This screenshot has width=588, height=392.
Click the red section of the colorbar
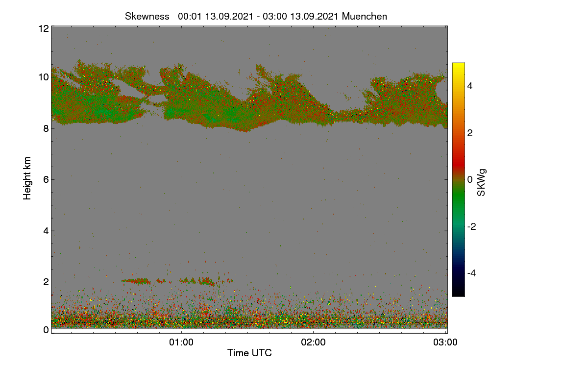click(x=458, y=157)
